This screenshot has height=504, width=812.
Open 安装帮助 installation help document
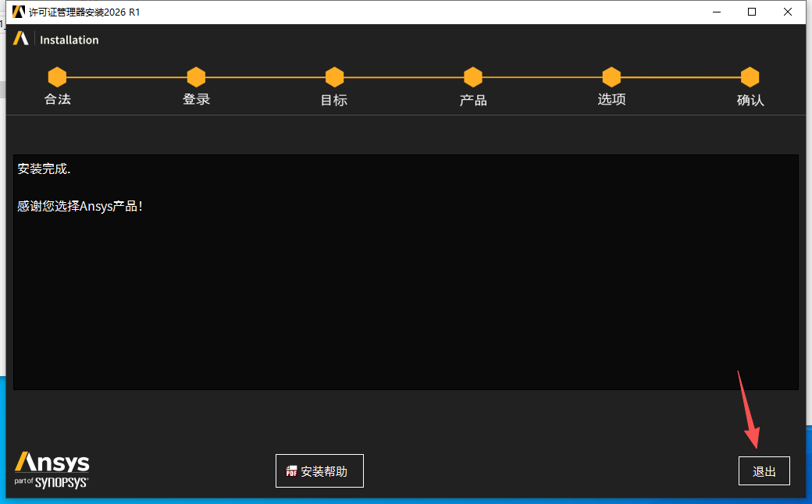[319, 470]
